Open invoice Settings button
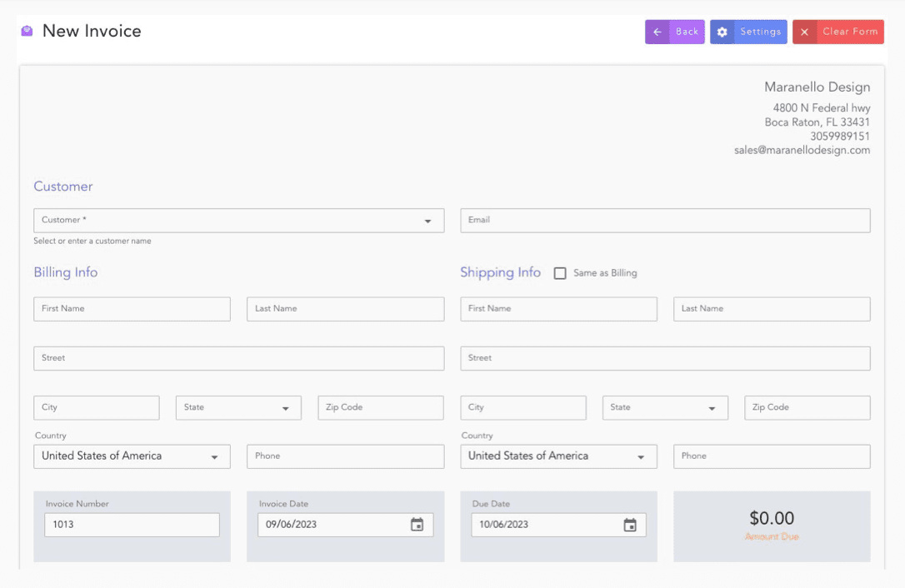Viewport: 905px width, 588px height. 748,32
